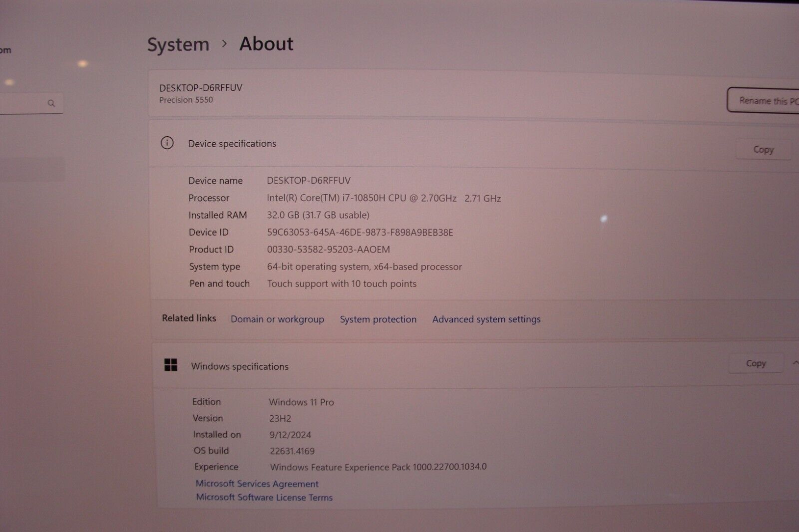
Task: Click inside the settings search box
Action: pyautogui.click(x=27, y=103)
